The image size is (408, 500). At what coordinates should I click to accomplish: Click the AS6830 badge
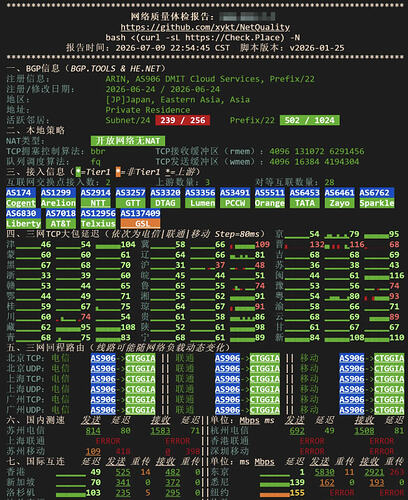(x=23, y=213)
